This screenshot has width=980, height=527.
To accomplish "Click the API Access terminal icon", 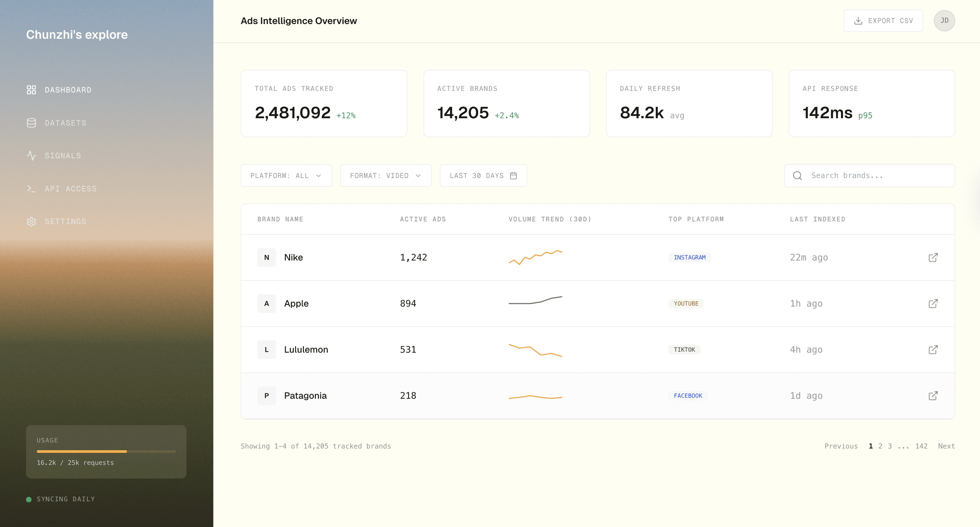I will click(31, 189).
